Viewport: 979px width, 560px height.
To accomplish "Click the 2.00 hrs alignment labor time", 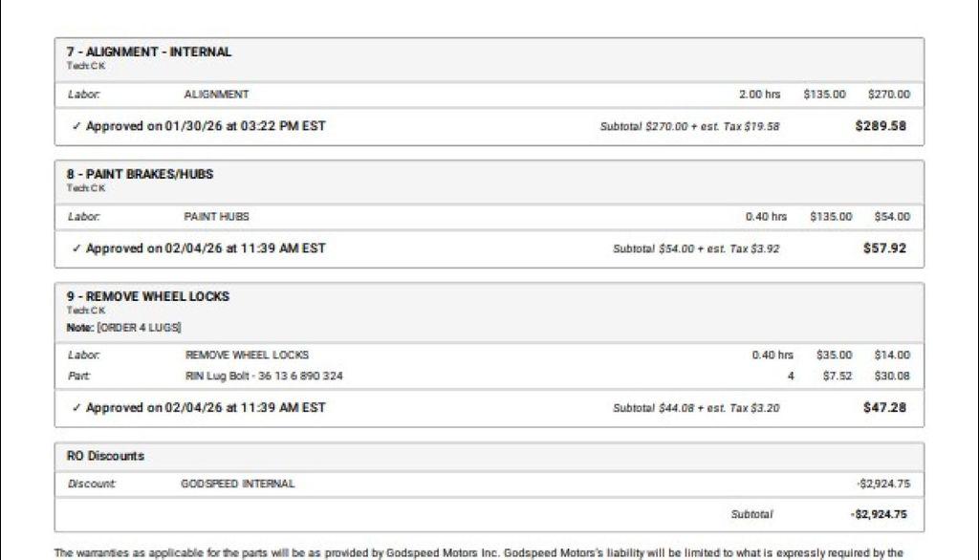I will [x=759, y=95].
